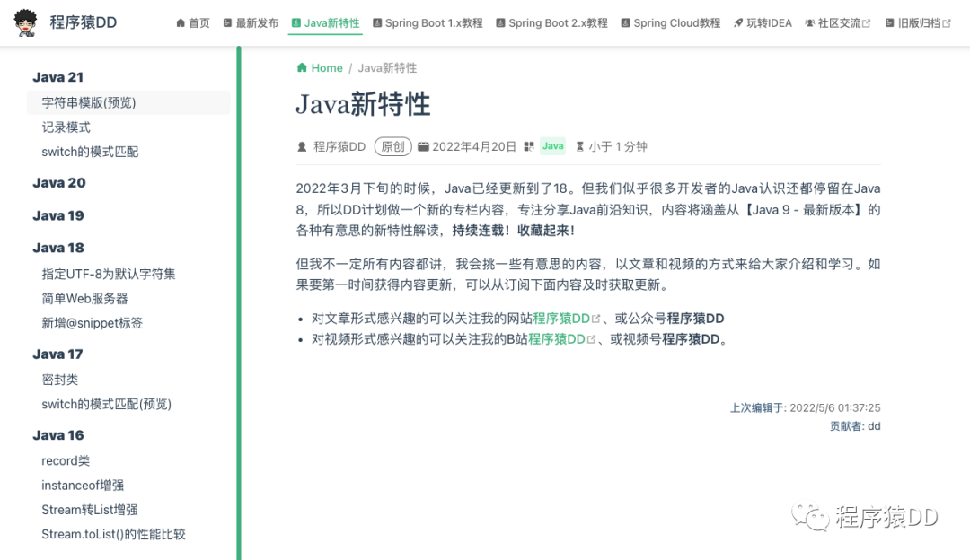Open Spring Boot 2.x教程 nav item
The image size is (970, 560).
tap(551, 22)
